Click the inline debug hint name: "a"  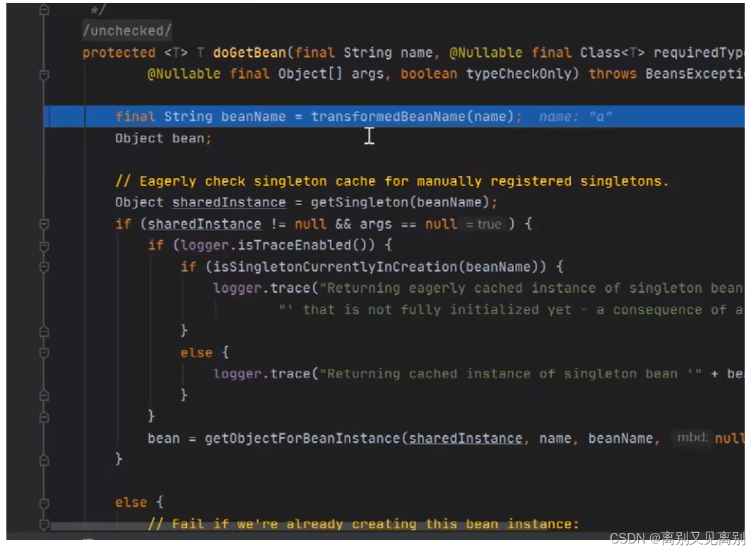click(575, 117)
